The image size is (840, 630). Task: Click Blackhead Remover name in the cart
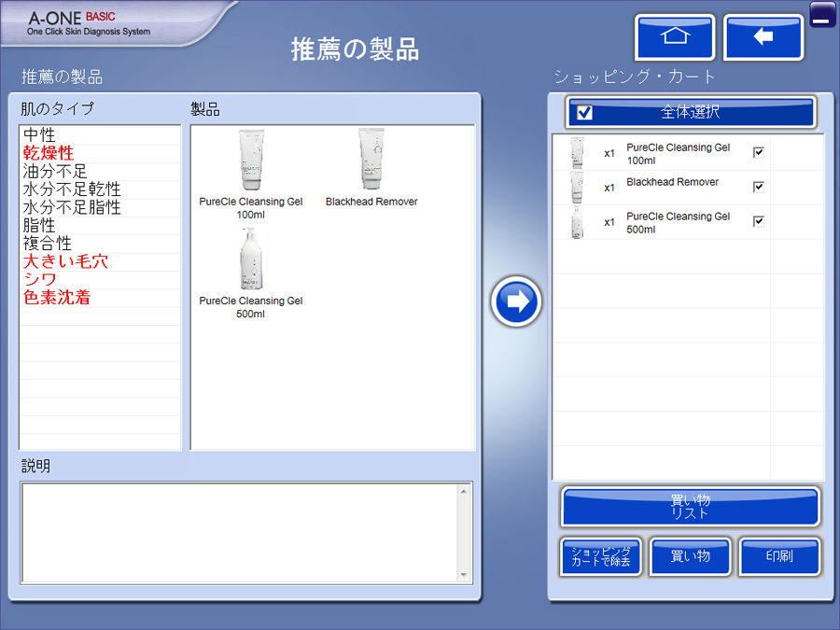[x=673, y=182]
